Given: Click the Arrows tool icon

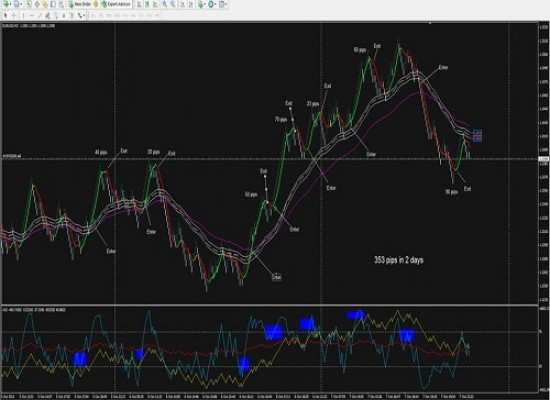Looking at the screenshot, I should click(80, 15).
